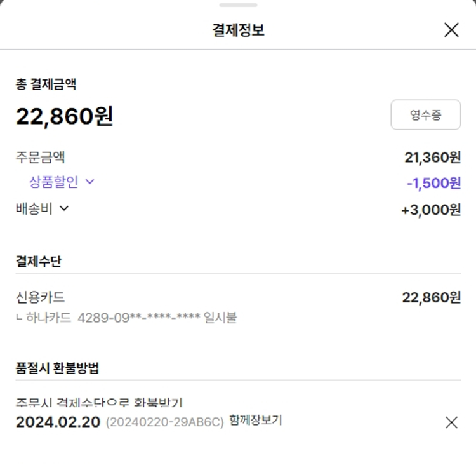This screenshot has width=476, height=465.
Task: Click the 상품할인 discount label
Action: coord(54,182)
